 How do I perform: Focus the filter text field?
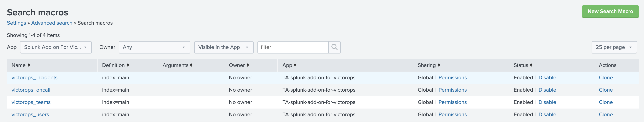293,47
